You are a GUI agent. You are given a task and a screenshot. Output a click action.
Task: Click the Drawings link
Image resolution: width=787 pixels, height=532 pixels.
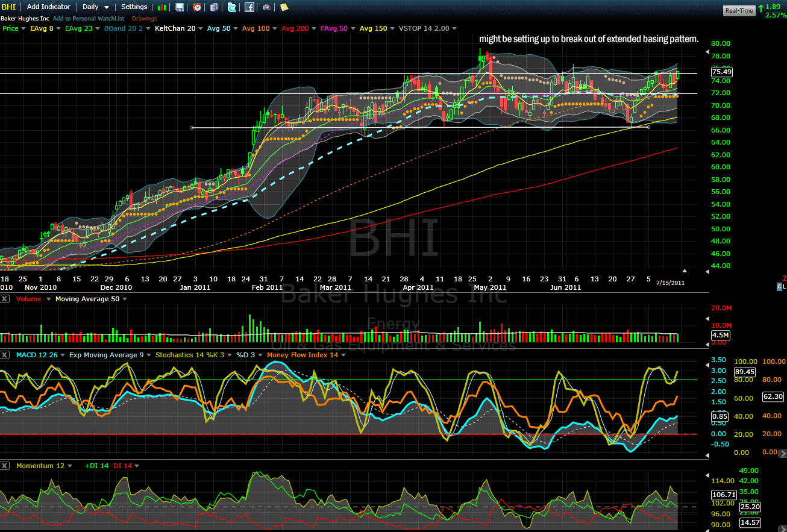145,19
